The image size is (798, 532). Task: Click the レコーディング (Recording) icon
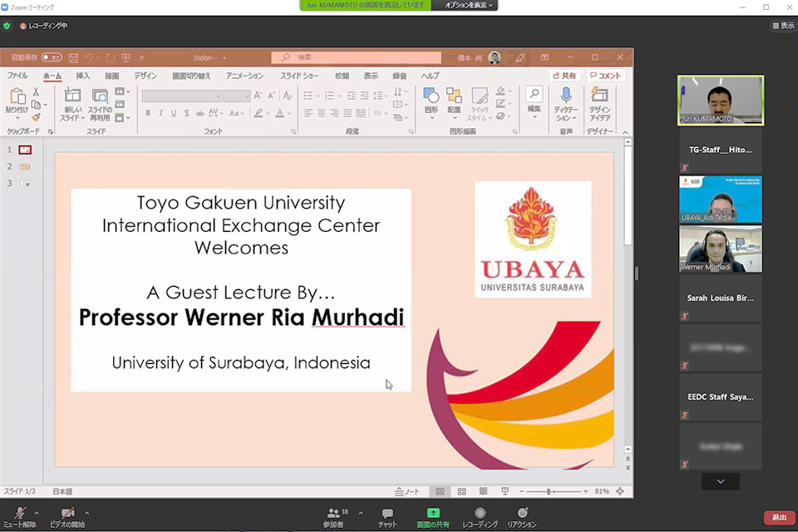480,513
